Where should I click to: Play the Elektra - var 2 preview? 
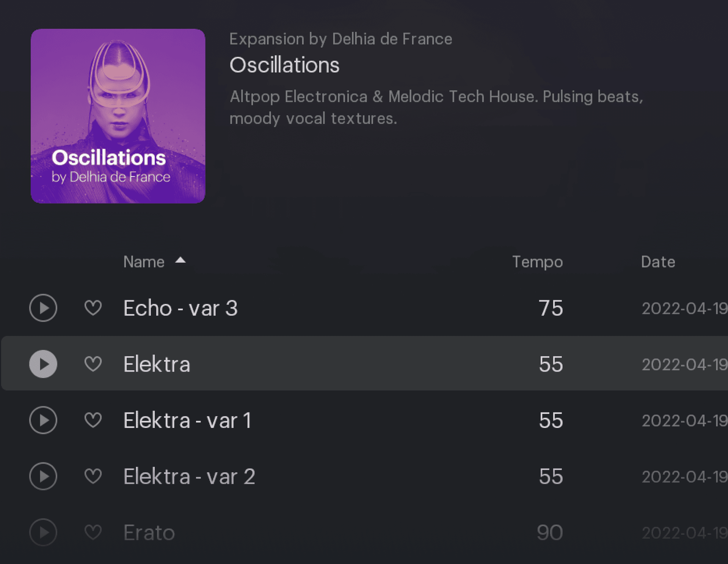(43, 476)
